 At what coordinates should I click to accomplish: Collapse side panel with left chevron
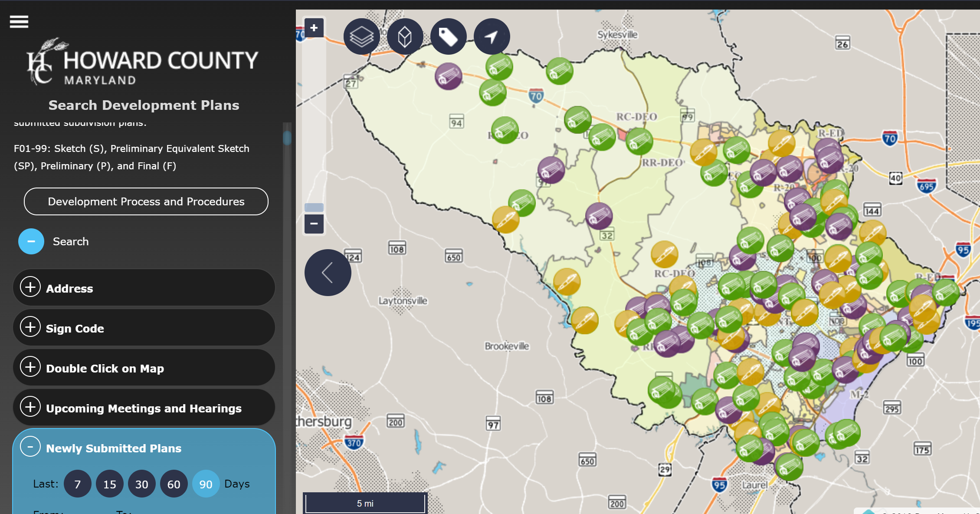tap(328, 273)
